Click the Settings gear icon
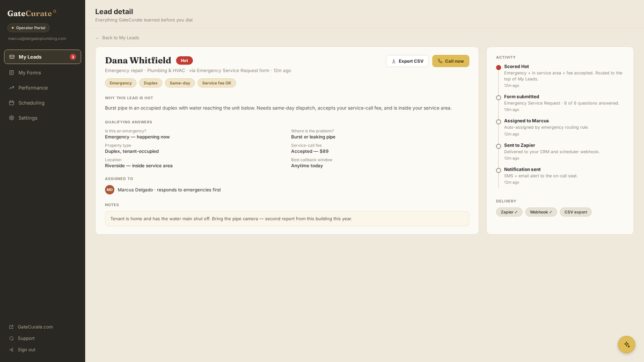 click(12, 117)
